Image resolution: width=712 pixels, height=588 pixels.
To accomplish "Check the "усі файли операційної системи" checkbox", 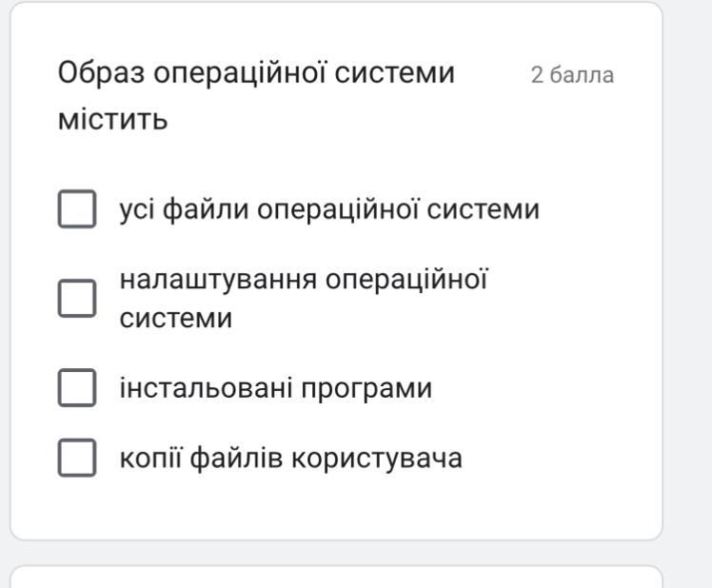I will tap(77, 209).
